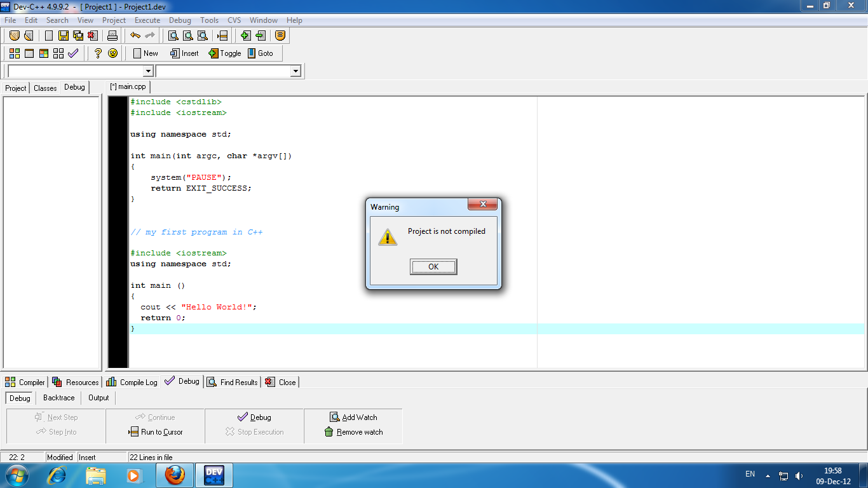
Task: Click the Firefox taskbar icon
Action: [x=175, y=475]
